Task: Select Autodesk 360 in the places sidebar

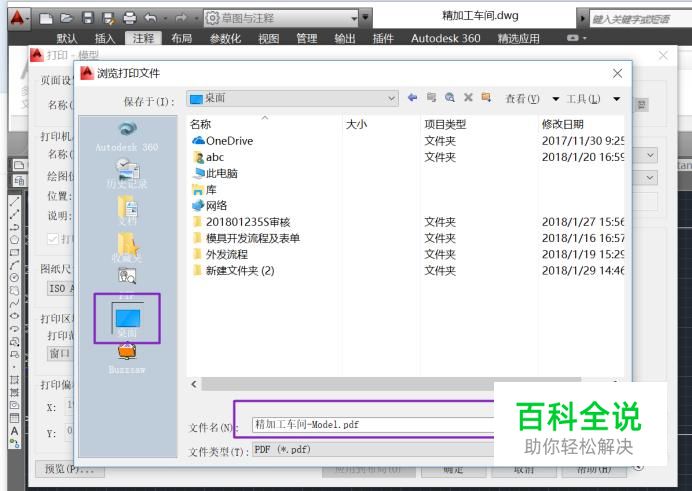Action: coord(127,136)
